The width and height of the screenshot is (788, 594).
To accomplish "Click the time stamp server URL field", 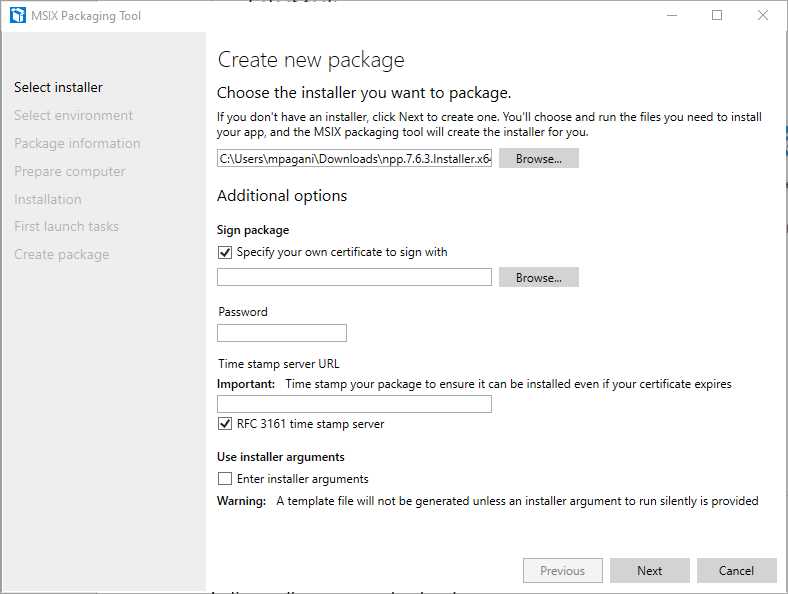I will coord(354,404).
